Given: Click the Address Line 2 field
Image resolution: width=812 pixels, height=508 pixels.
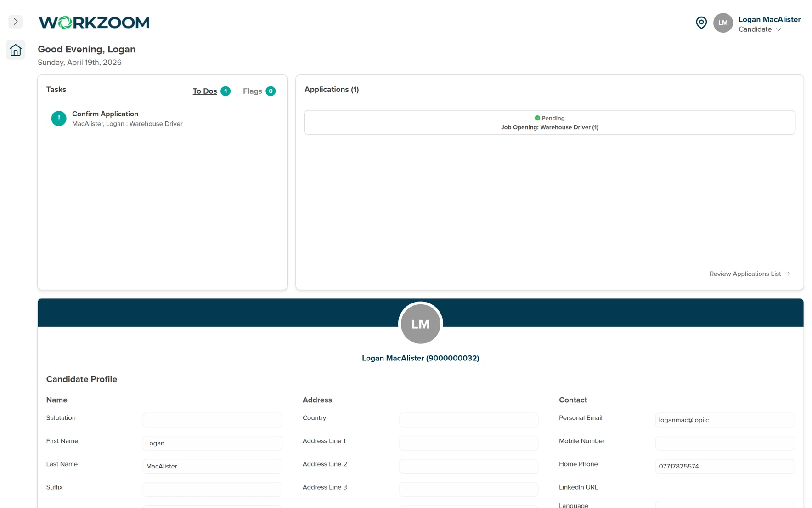Looking at the screenshot, I should [468, 466].
